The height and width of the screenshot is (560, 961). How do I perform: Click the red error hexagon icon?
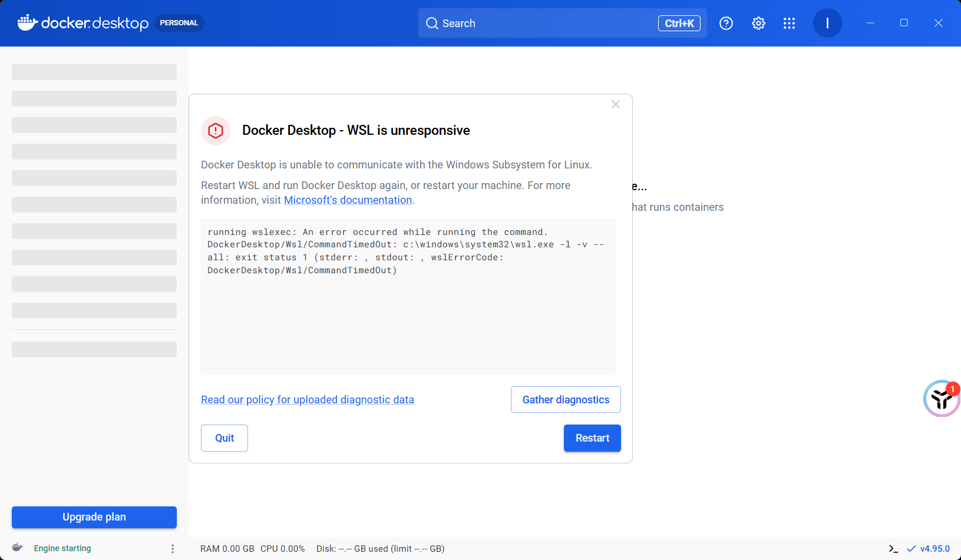(x=216, y=130)
